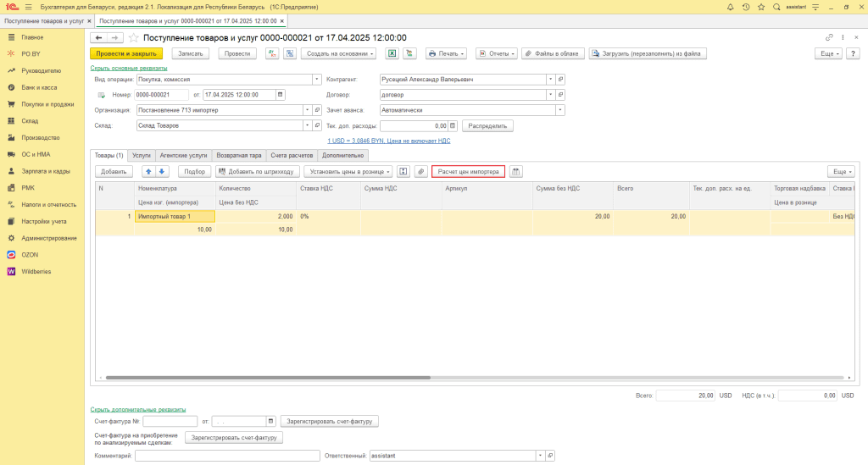This screenshot has width=868, height=465.
Task: Expand the Зачет аванса dropdown
Action: (560, 110)
